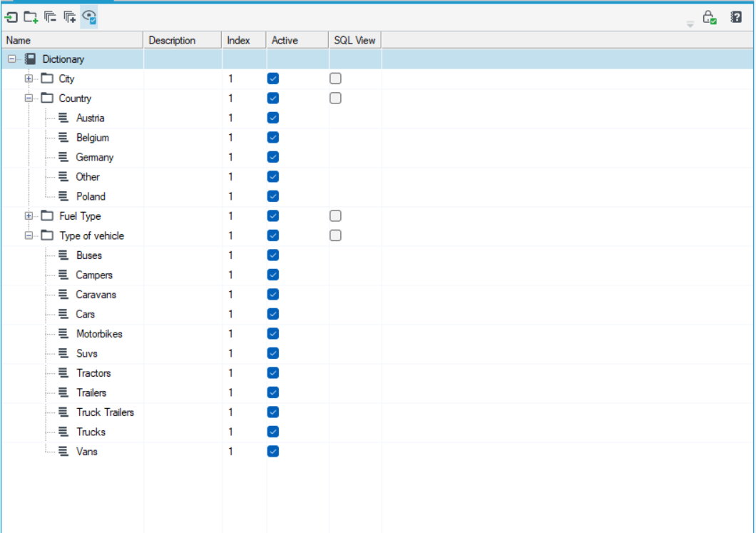Click the padlock permissions icon
This screenshot has height=533, width=756.
pos(709,17)
